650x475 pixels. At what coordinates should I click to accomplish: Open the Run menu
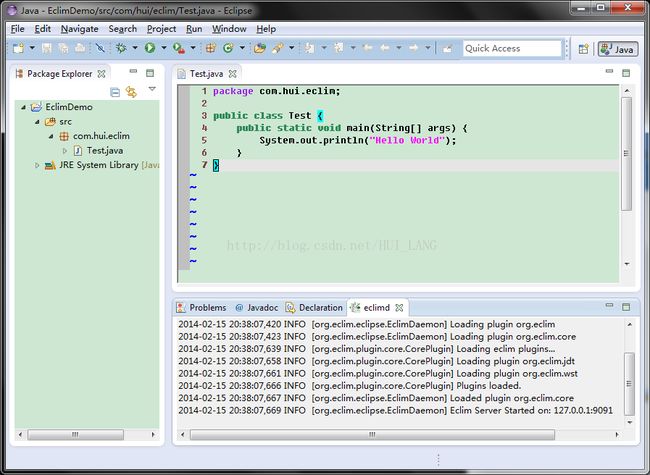(x=194, y=29)
